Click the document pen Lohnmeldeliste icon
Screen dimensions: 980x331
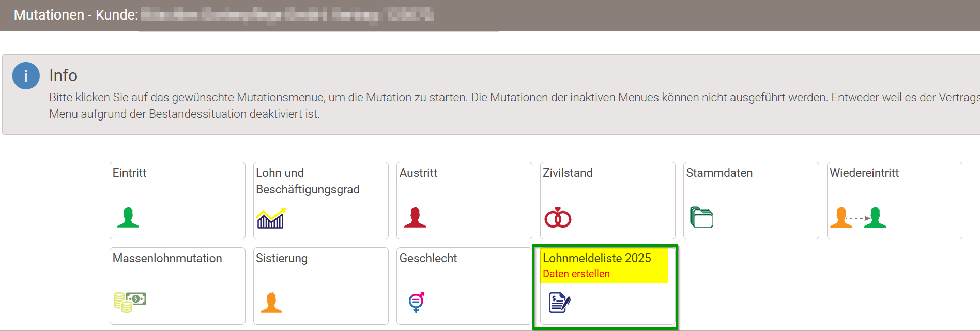coord(559,303)
